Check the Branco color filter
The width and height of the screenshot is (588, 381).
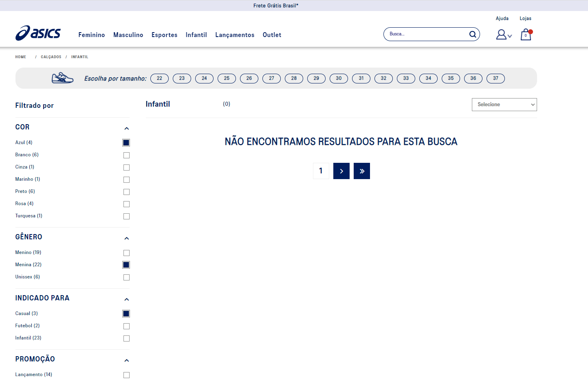[126, 155]
